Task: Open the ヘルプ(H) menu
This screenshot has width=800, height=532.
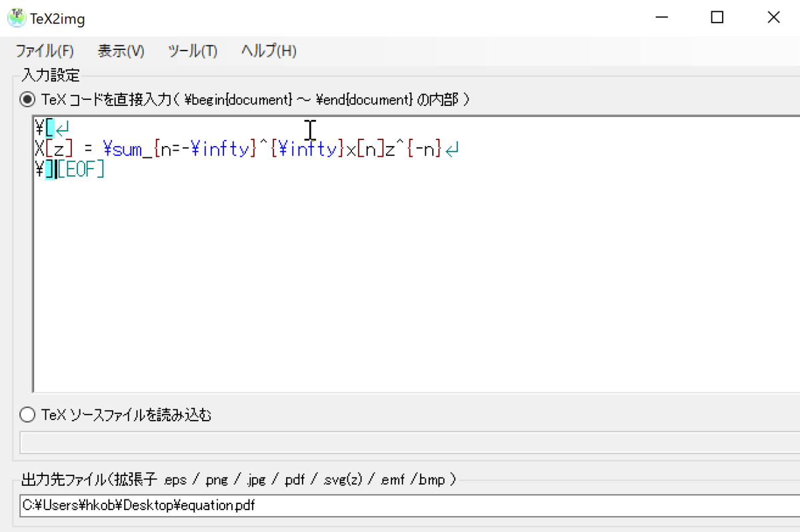Action: click(x=269, y=51)
